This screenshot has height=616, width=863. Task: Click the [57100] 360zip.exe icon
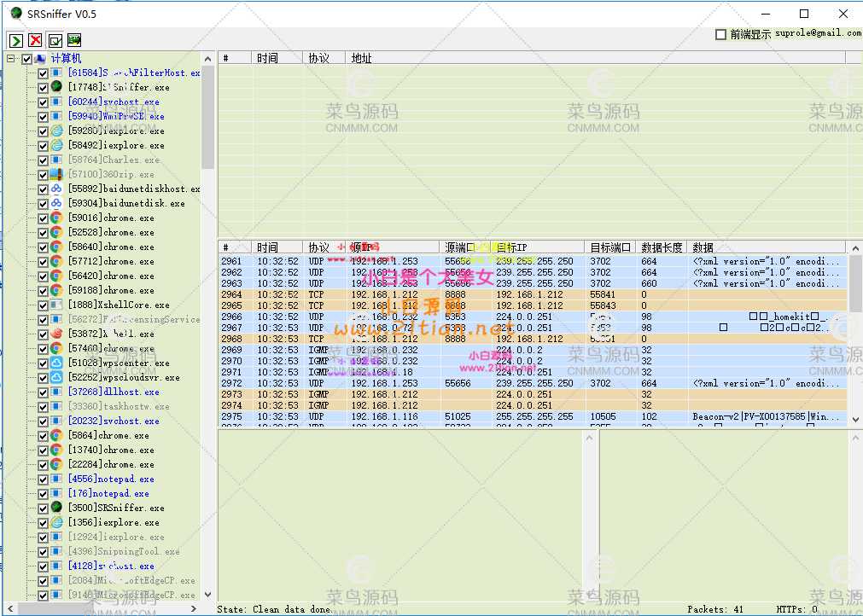pos(56,174)
